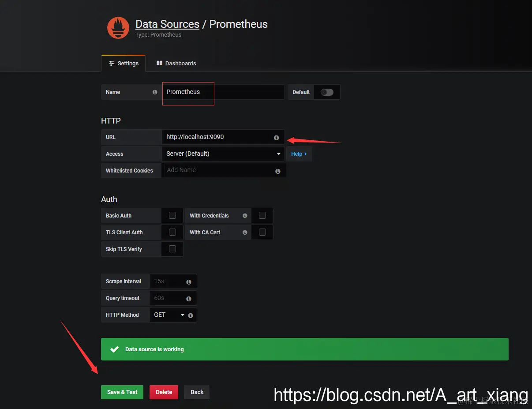Image resolution: width=532 pixels, height=409 pixels.
Task: Click the Save & Test button
Action: coord(122,392)
